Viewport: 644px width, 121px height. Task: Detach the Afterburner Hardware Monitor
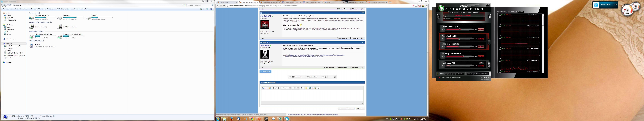click(x=521, y=12)
